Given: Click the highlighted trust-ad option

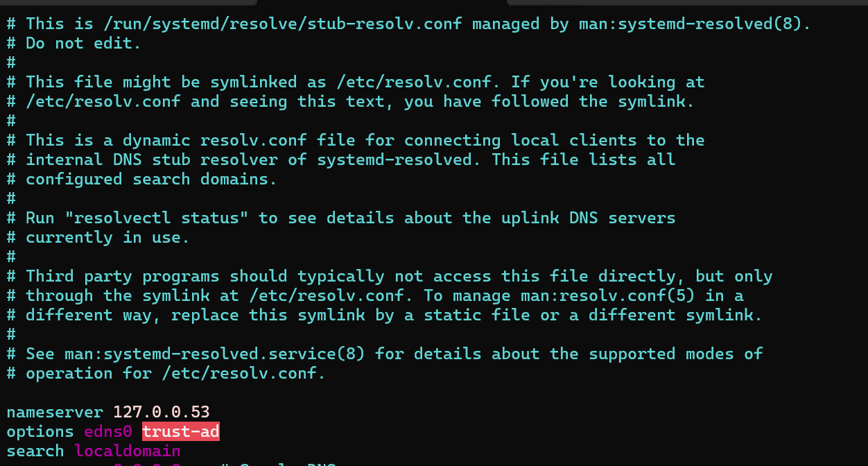Looking at the screenshot, I should click(180, 431).
